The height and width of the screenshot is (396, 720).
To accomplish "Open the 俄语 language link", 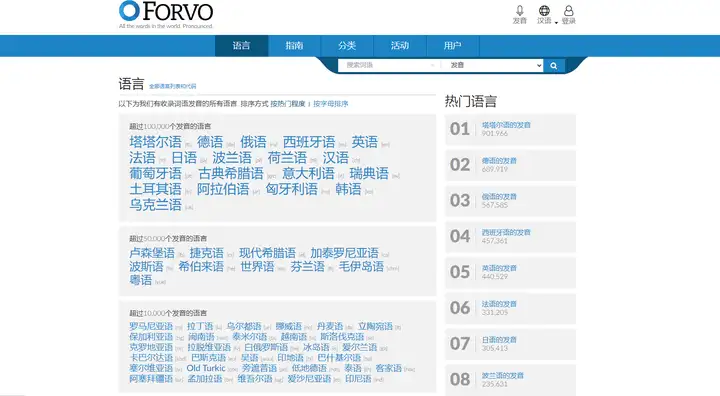I will 253,142.
